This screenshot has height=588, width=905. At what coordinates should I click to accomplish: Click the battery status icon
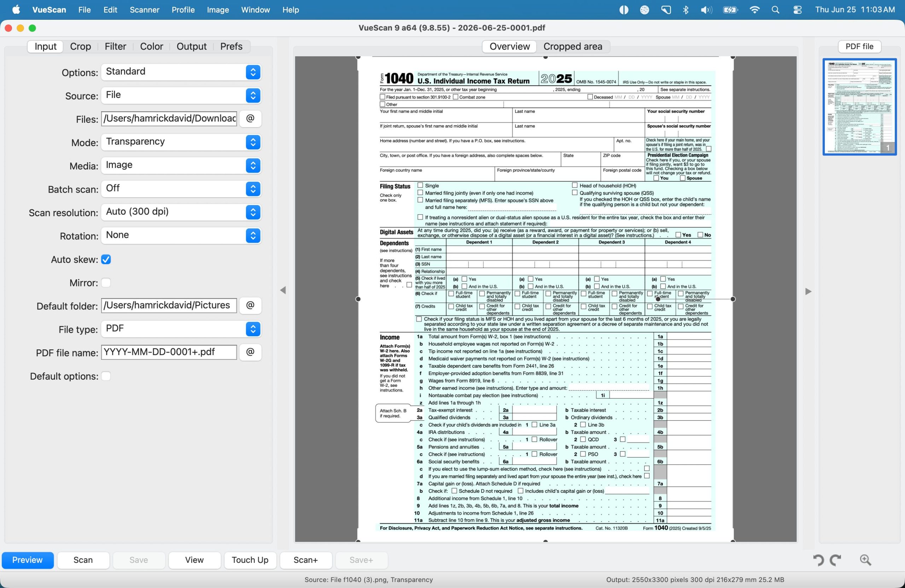pyautogui.click(x=730, y=10)
